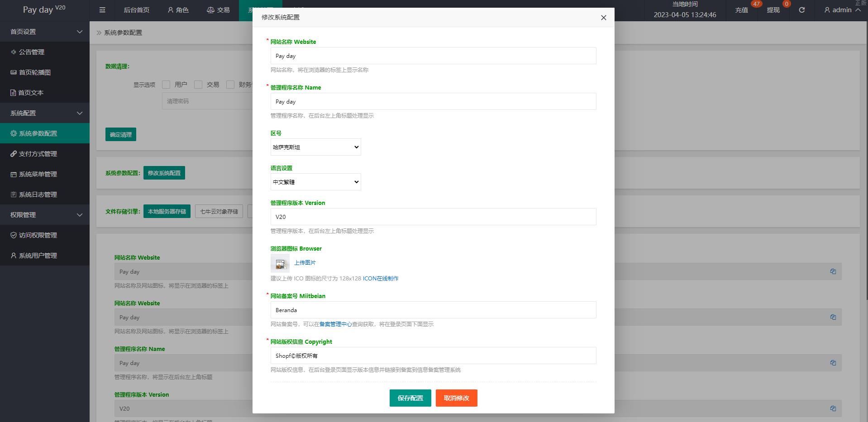Click the 文件存储引擎: label
The image size is (868, 422).
tap(123, 211)
